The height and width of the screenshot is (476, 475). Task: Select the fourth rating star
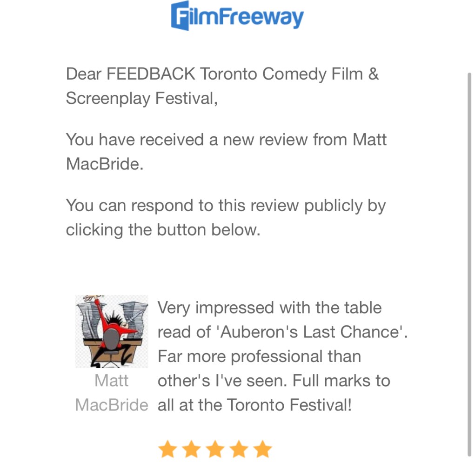[x=239, y=449]
